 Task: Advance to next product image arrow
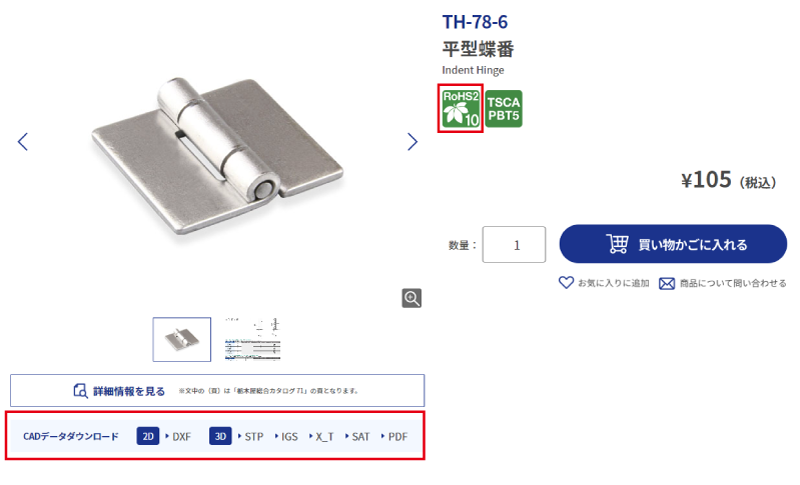(412, 141)
